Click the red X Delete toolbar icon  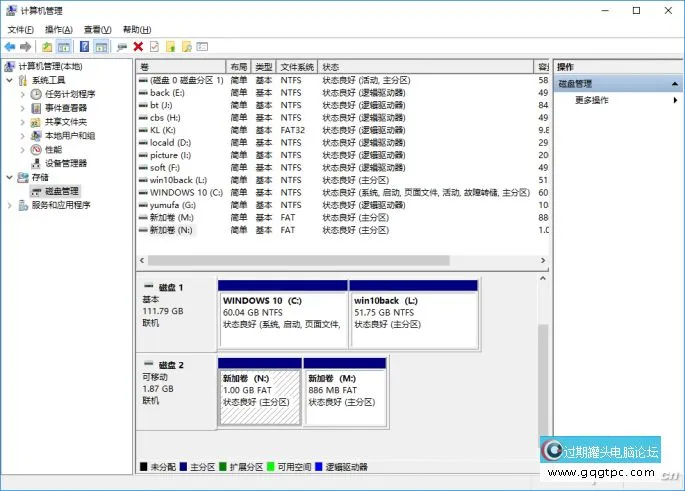(x=138, y=46)
